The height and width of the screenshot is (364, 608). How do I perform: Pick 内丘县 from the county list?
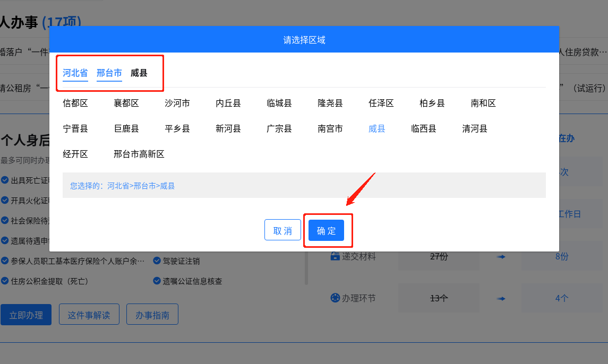[228, 103]
